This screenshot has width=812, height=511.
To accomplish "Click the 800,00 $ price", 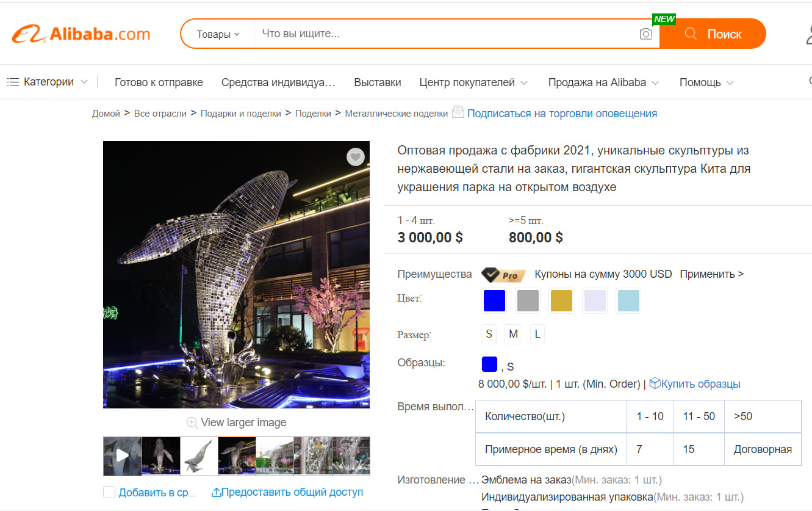I will pyautogui.click(x=536, y=237).
